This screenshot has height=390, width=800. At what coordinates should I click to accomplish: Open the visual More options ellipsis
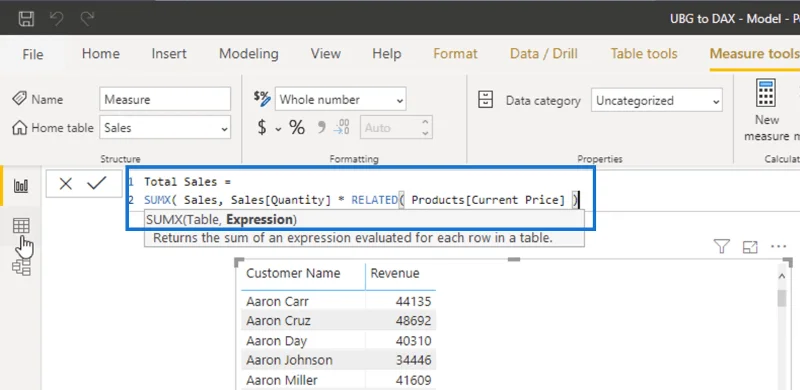point(779,247)
